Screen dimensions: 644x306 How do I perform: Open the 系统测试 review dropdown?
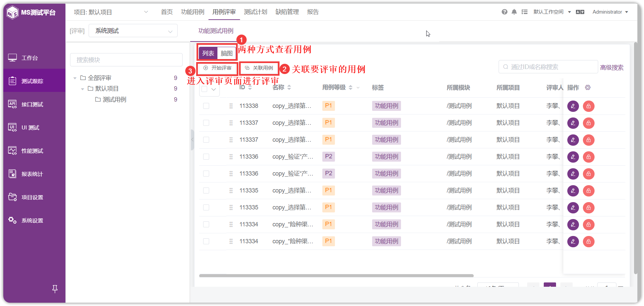coord(133,31)
